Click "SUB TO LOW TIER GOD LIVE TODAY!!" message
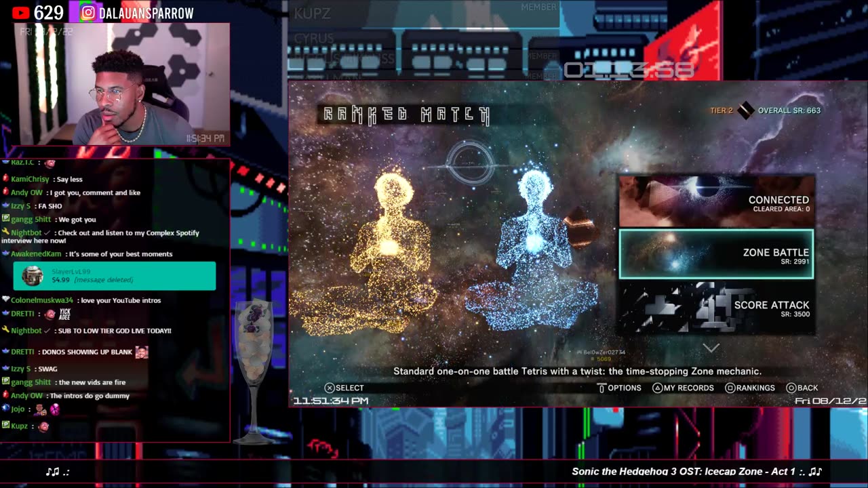 tap(114, 331)
